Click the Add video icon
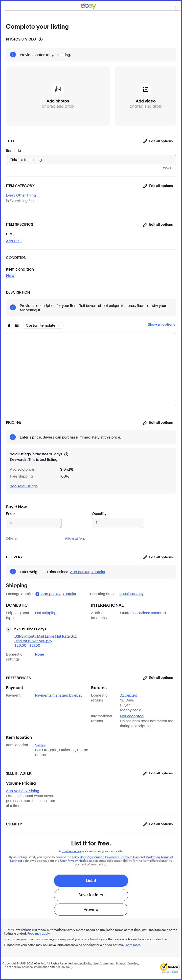Screen dimensions: 182x980 145,89
